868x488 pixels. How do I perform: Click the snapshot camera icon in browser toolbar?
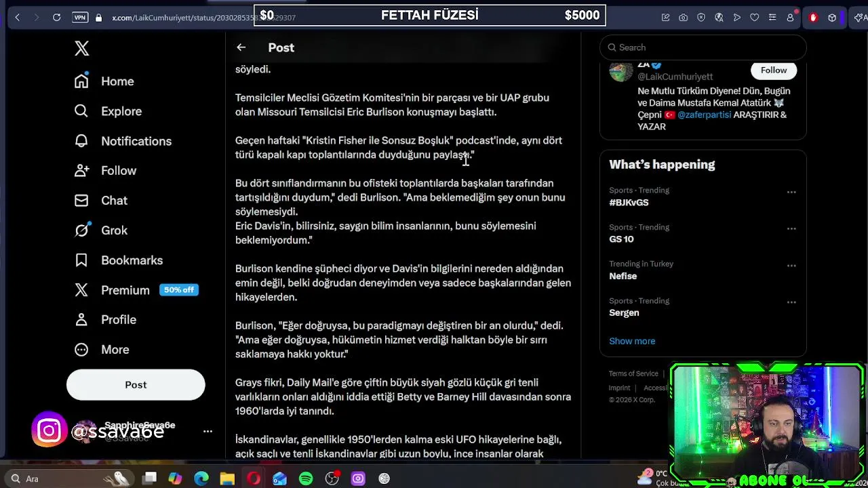(x=684, y=18)
